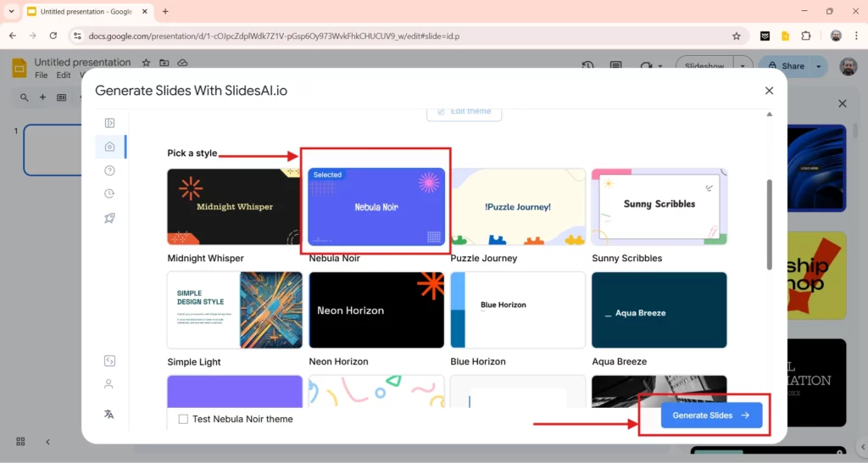
Task: Star the Untitled presentation
Action: 146,63
